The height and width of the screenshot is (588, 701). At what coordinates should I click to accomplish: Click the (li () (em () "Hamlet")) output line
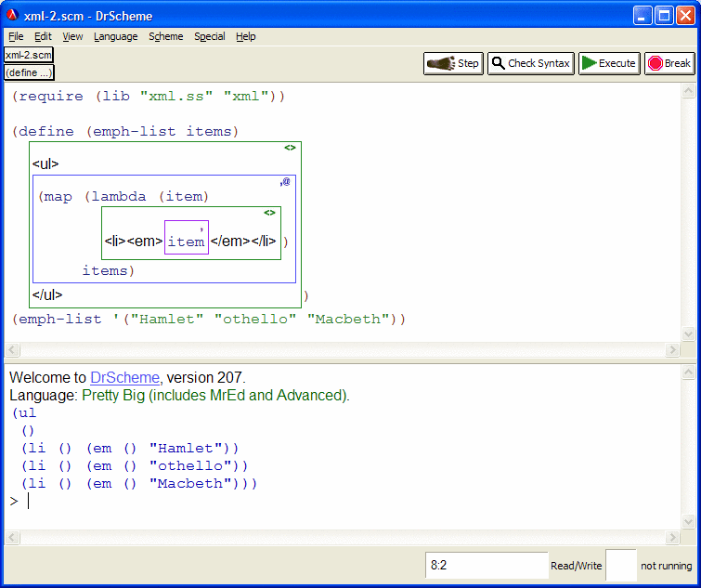pos(130,448)
